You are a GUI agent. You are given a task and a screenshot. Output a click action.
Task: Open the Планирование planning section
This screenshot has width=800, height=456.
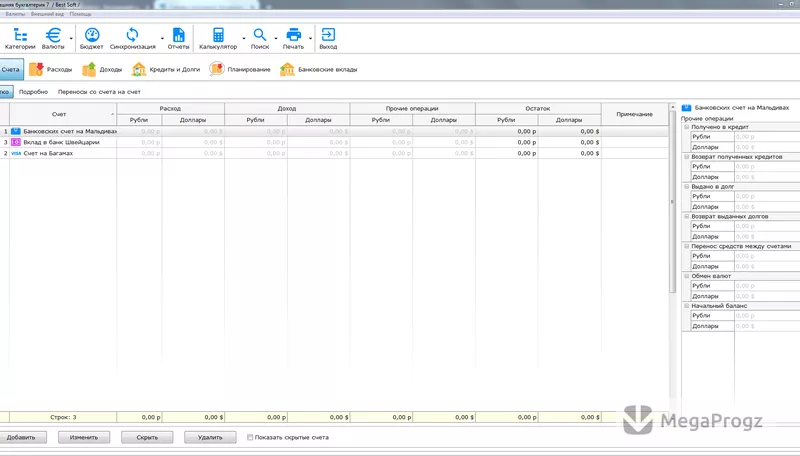coord(240,69)
